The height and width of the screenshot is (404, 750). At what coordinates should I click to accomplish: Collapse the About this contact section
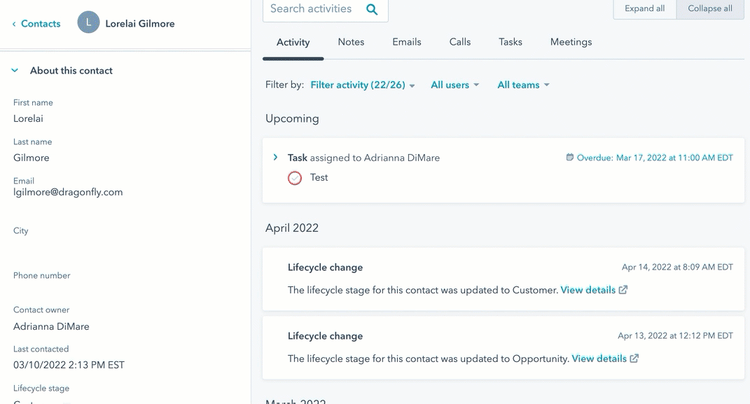(x=14, y=71)
